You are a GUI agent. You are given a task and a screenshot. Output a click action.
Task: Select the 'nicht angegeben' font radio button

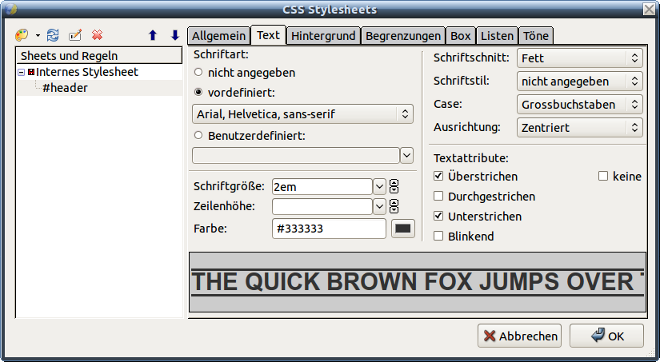tap(198, 72)
